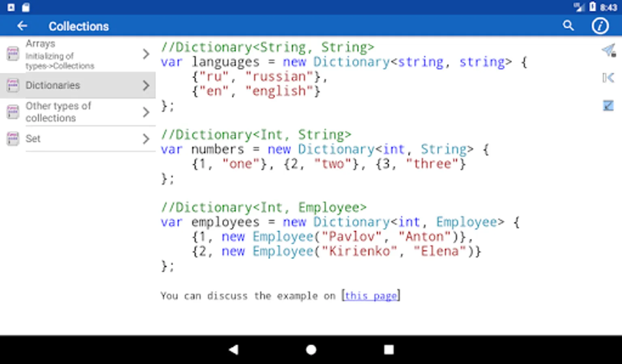Select the Arrays list entry

[x=78, y=54]
